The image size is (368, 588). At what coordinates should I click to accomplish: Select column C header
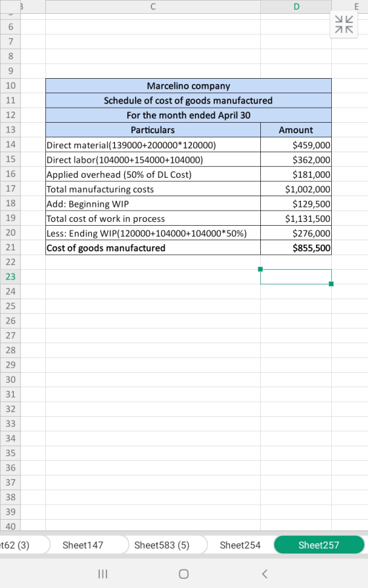pyautogui.click(x=153, y=7)
